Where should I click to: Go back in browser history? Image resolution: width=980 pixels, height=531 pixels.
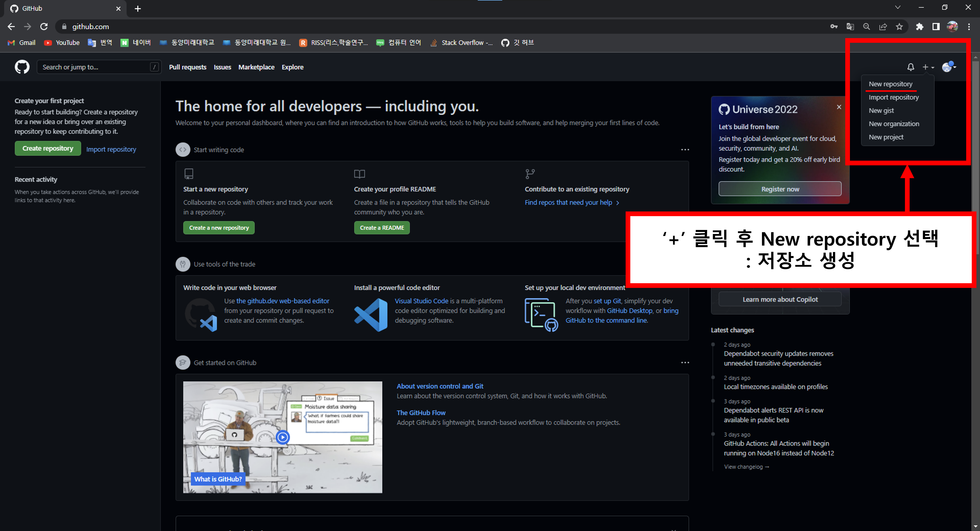point(11,26)
